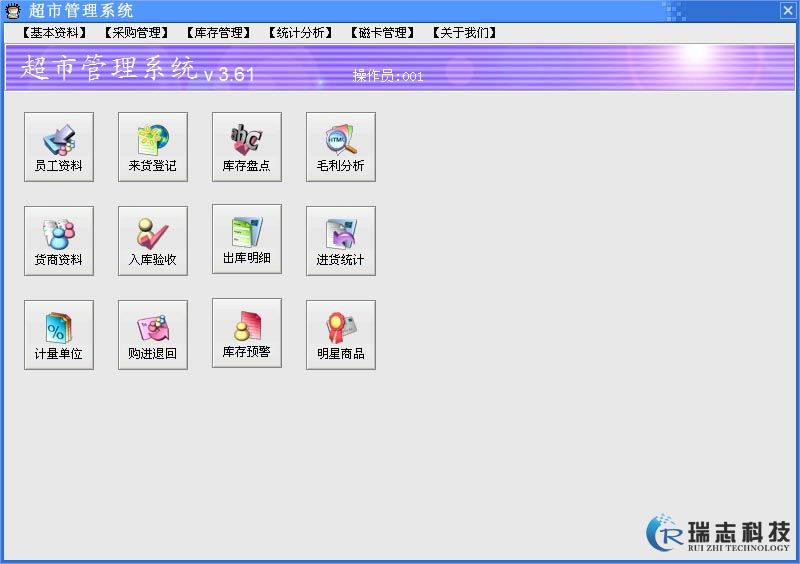This screenshot has width=800, height=564.
Task: Select the 购进退回 purchase return icon
Action: [153, 335]
